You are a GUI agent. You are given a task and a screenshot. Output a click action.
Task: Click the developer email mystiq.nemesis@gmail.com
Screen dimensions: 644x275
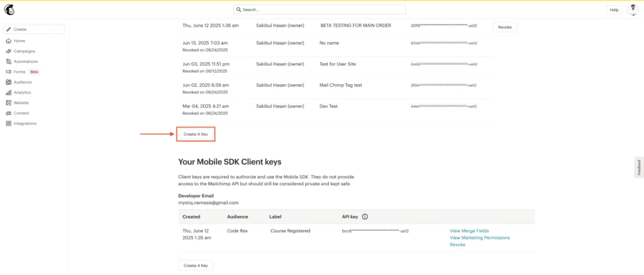208,203
